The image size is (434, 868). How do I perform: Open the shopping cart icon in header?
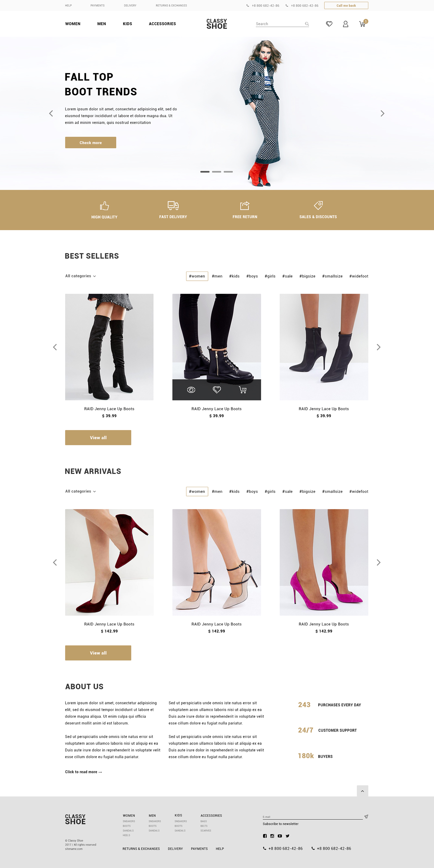coord(363,24)
